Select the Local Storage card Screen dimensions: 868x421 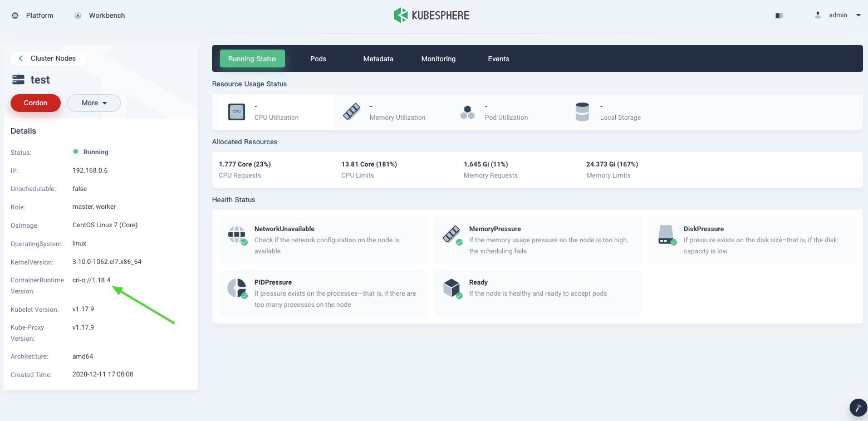(x=622, y=112)
